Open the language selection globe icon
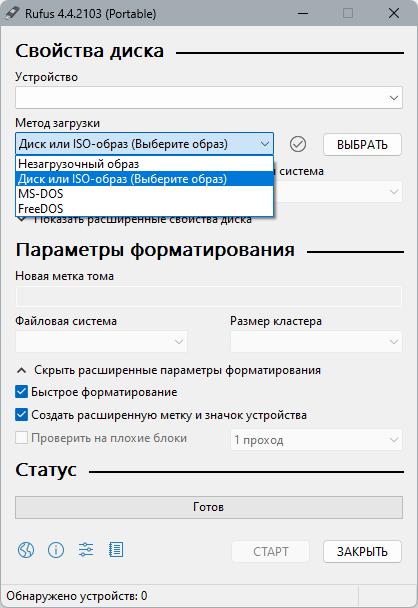 click(26, 550)
